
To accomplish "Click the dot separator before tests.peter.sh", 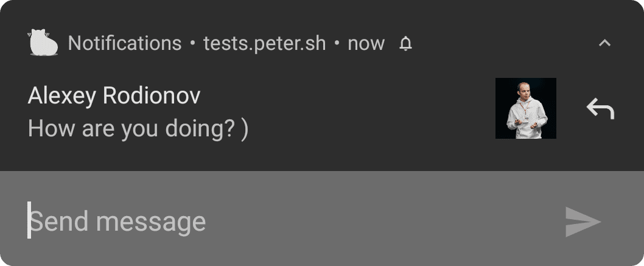I will click(192, 44).
